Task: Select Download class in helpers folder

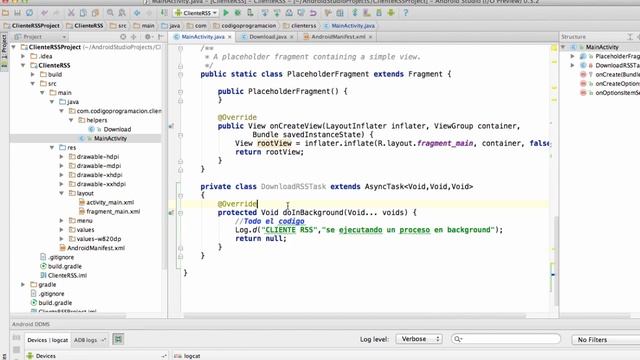Action: (117, 129)
